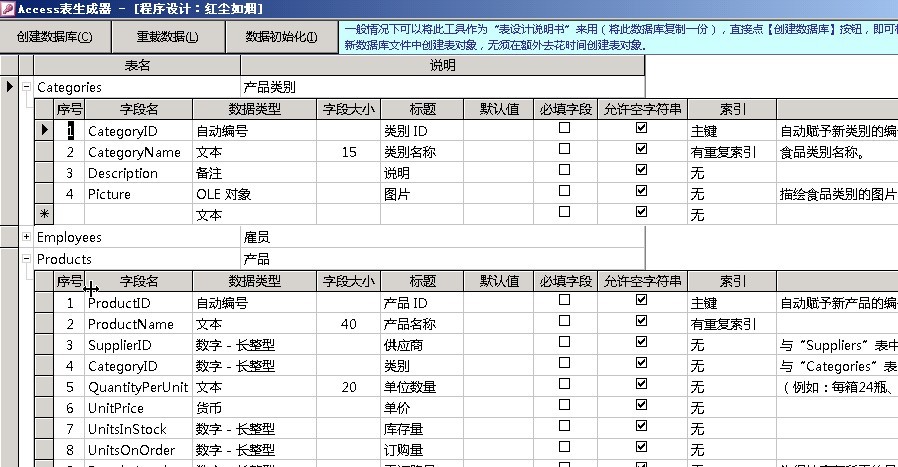The image size is (898, 467).
Task: Click the field size 40 cell
Action: (348, 324)
